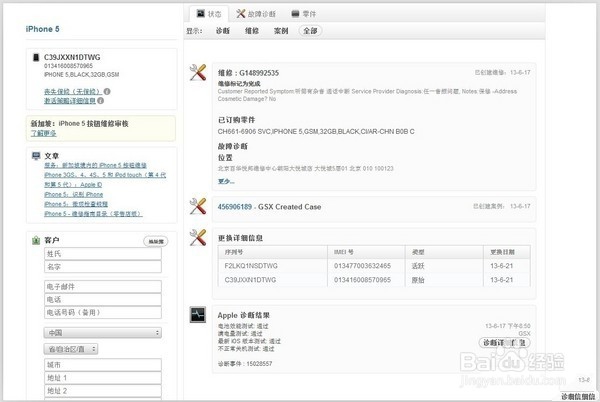This screenshot has width=600, height=402.
Task: Select the 全部 filter pill
Action: [x=310, y=31]
